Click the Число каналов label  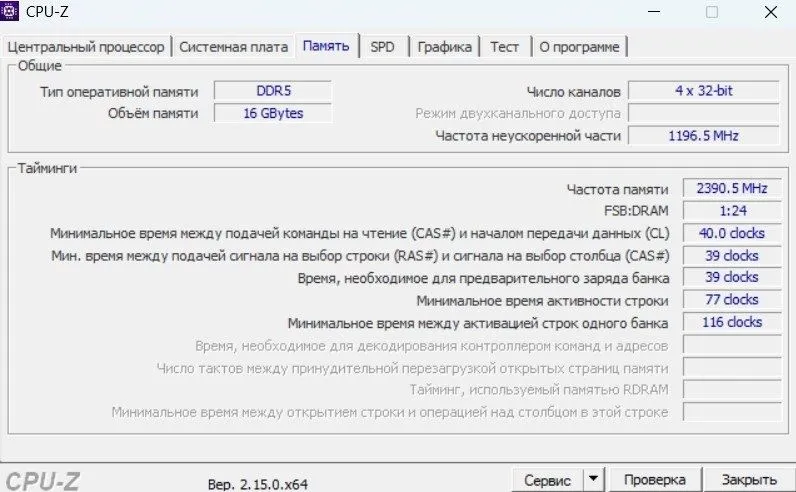tap(574, 92)
